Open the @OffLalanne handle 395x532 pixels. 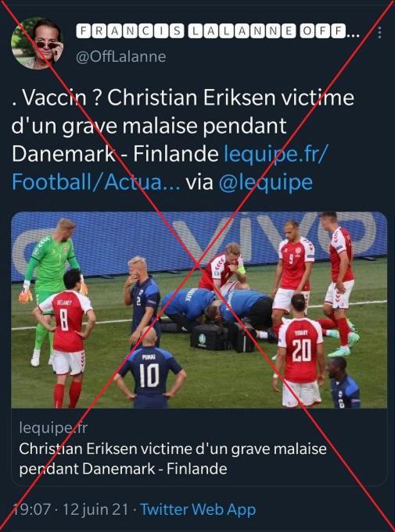click(x=121, y=57)
